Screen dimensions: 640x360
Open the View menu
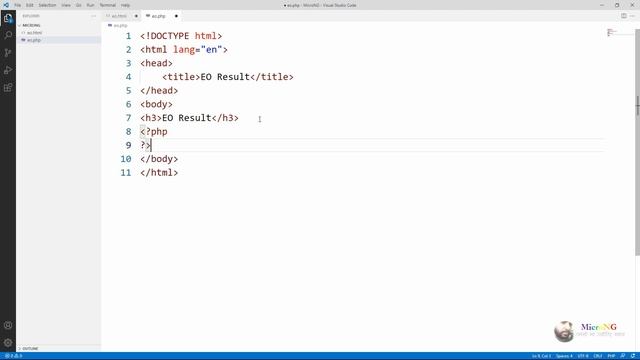tap(66, 5)
